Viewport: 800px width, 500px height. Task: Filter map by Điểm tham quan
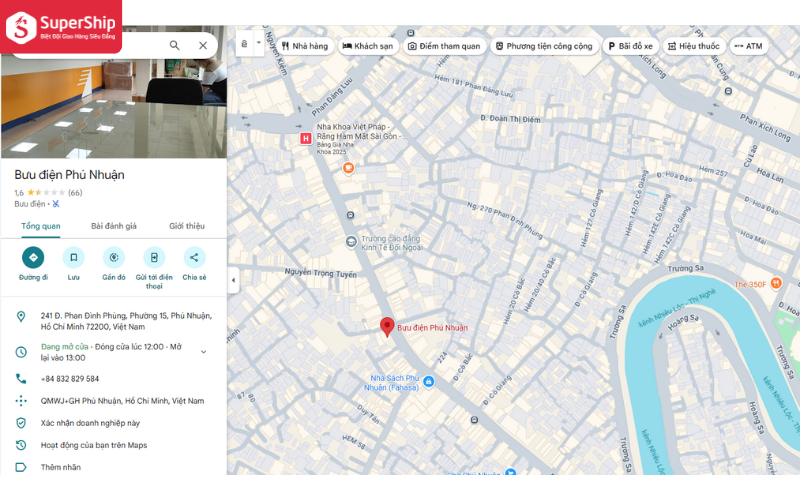[x=444, y=46]
